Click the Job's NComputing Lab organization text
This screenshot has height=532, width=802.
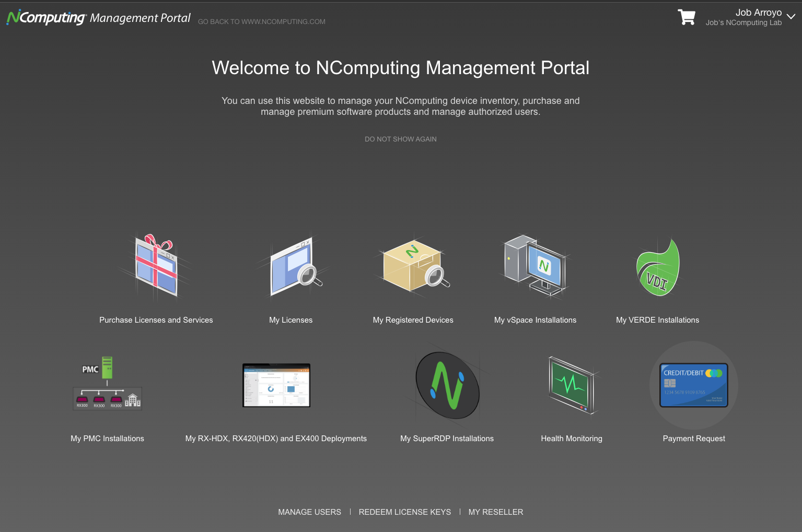coord(743,23)
